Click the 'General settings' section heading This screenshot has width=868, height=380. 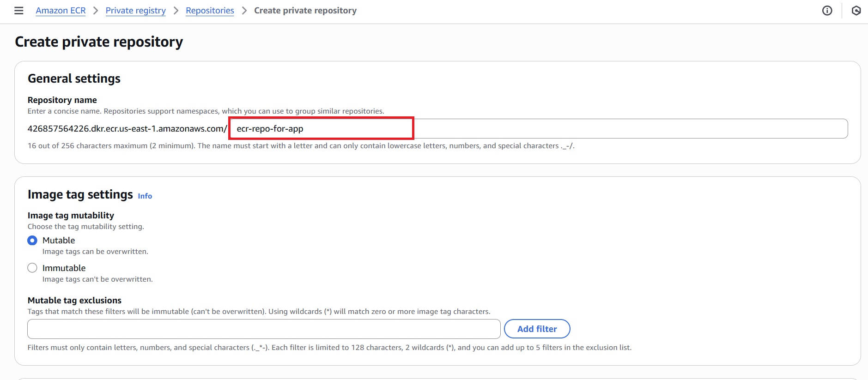pyautogui.click(x=74, y=78)
